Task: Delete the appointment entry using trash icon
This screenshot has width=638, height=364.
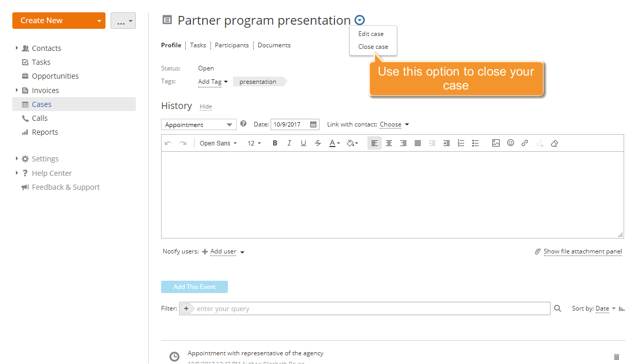Action: pyautogui.click(x=616, y=356)
